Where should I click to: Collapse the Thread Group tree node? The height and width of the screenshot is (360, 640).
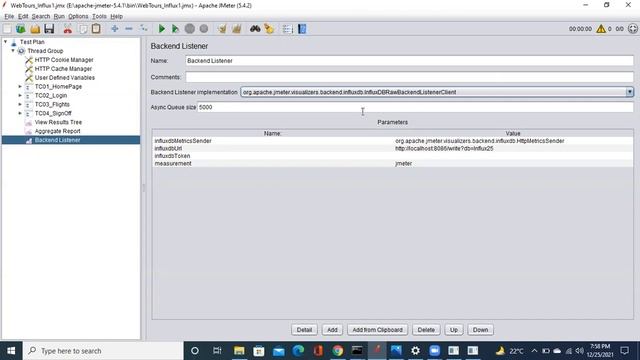13,51
